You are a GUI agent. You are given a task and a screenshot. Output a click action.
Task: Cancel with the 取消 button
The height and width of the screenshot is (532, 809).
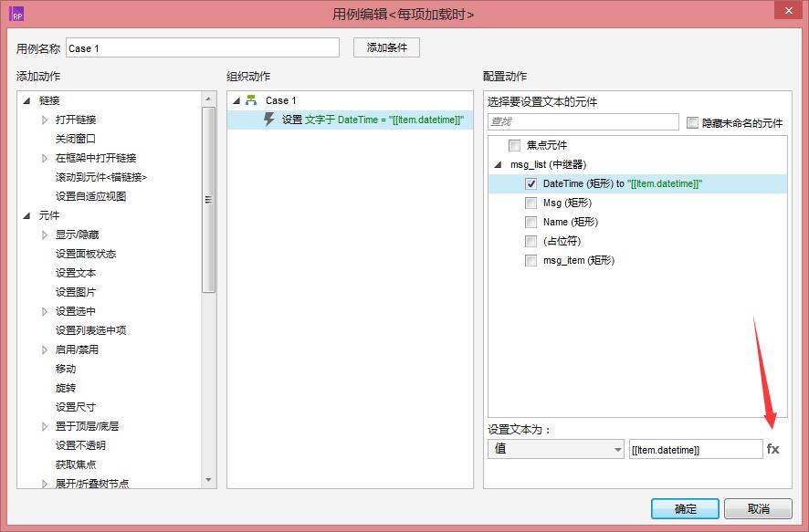758,509
